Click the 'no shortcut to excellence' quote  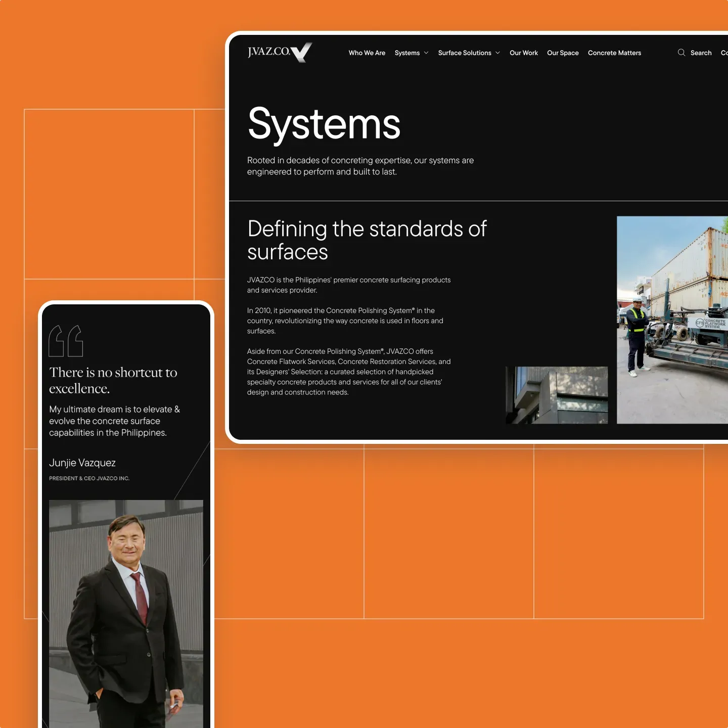[x=113, y=380]
